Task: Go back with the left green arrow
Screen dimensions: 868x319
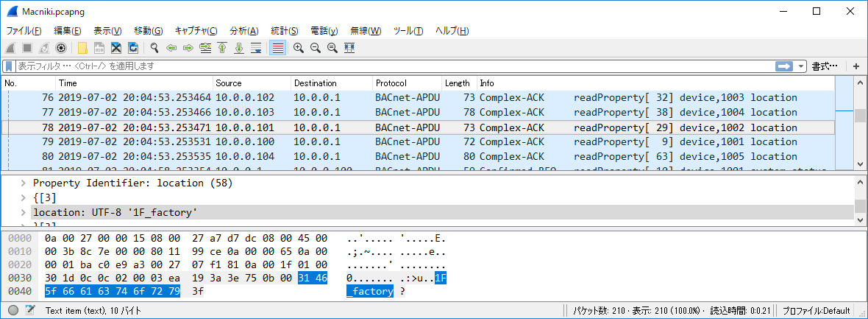Action: pos(171,48)
